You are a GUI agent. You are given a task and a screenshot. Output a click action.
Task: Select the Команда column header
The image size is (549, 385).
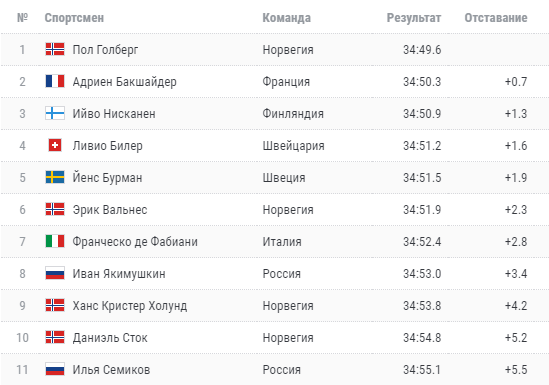point(286,18)
